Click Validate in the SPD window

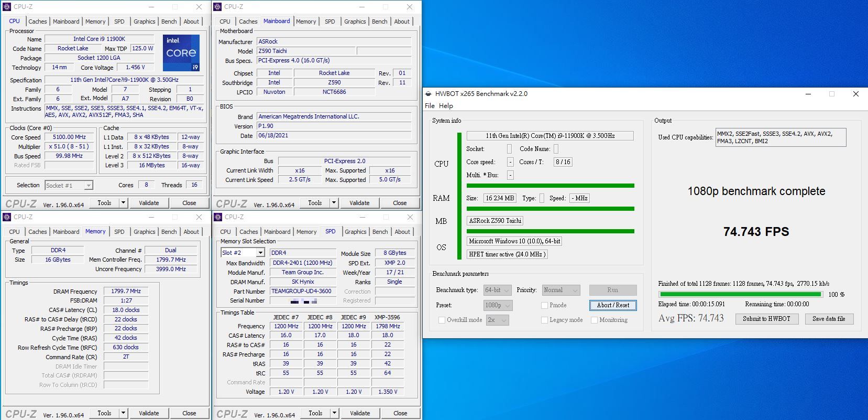(x=360, y=413)
